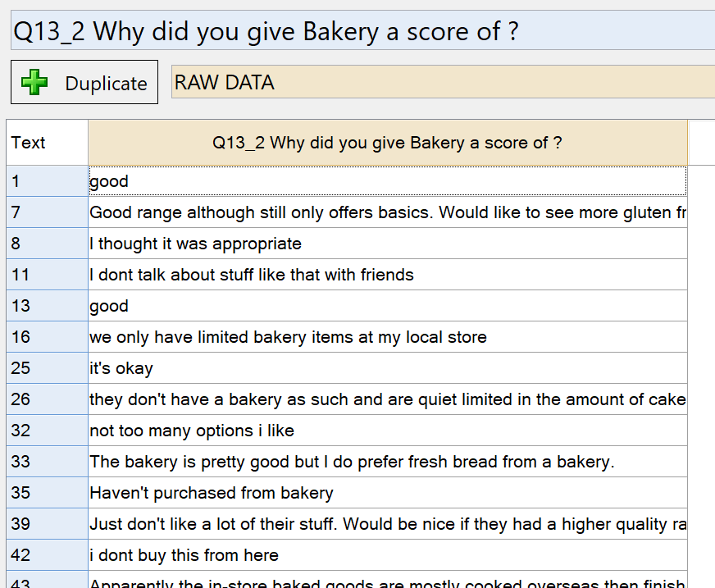Screen dimensions: 715x588
Task: Click cell 'I thought it was appropriate'
Action: coord(388,243)
